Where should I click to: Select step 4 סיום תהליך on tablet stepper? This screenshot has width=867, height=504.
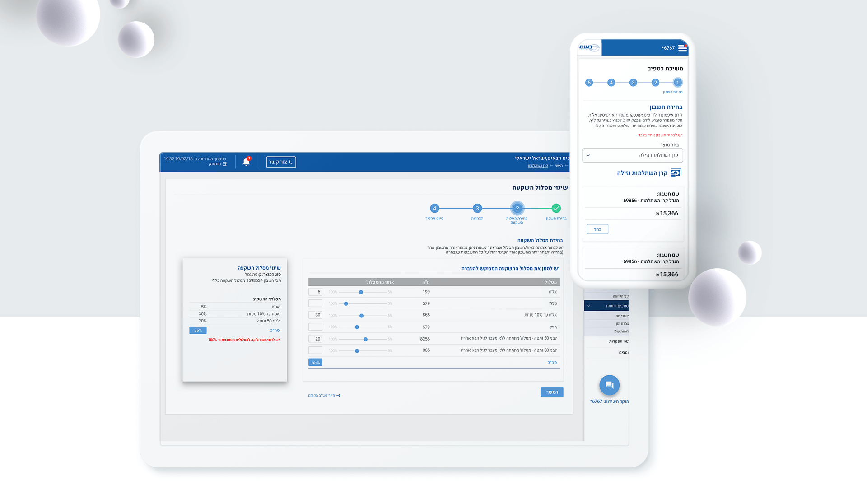click(x=434, y=208)
